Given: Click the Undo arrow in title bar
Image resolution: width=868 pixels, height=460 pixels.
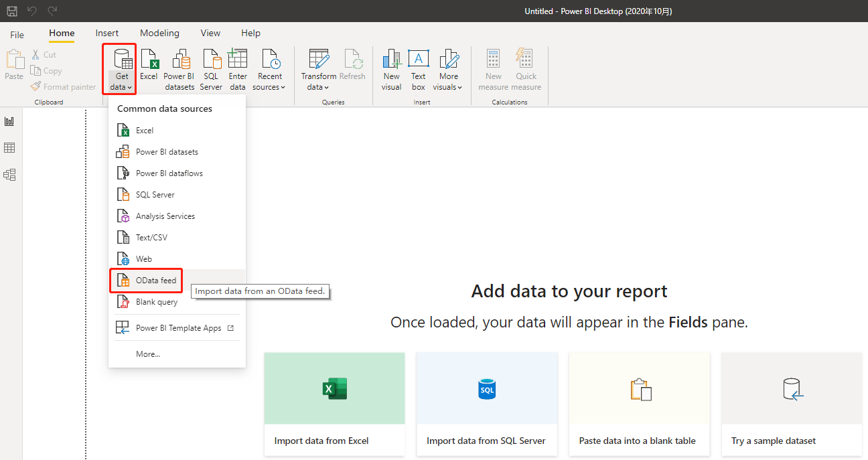Looking at the screenshot, I should click(32, 11).
